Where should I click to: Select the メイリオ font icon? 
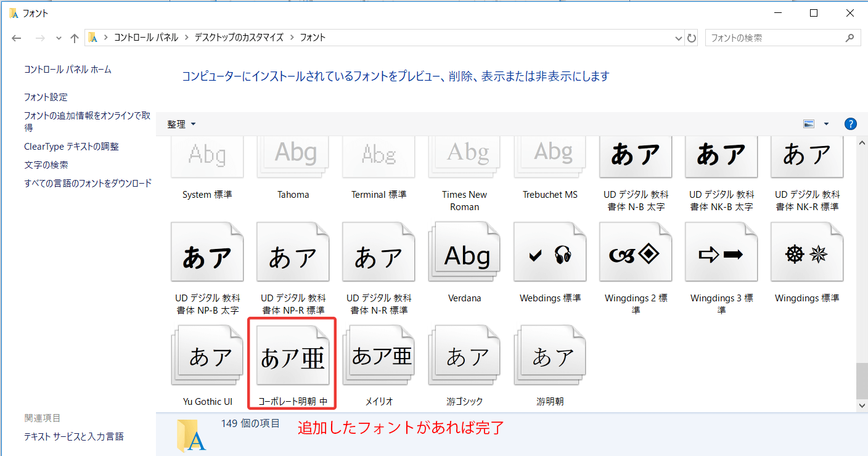pyautogui.click(x=379, y=358)
